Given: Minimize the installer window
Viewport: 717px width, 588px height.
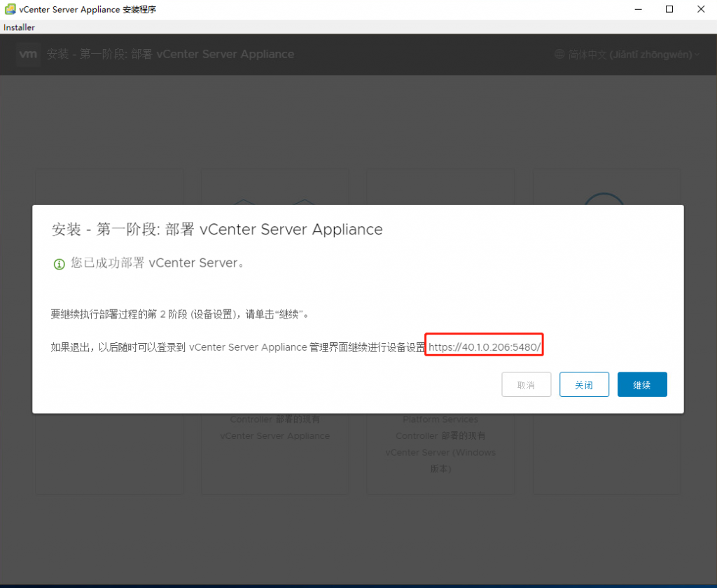Looking at the screenshot, I should 639,9.
